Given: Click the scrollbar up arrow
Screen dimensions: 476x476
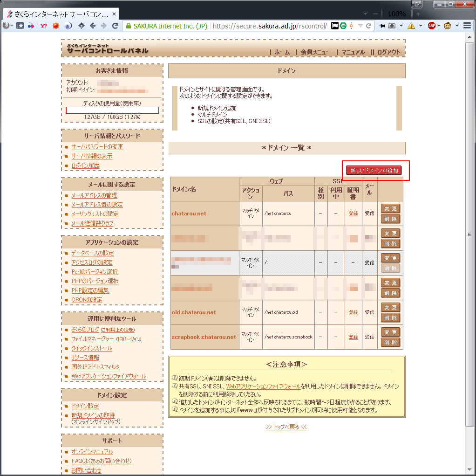Looking at the screenshot, I should click(x=469, y=37).
